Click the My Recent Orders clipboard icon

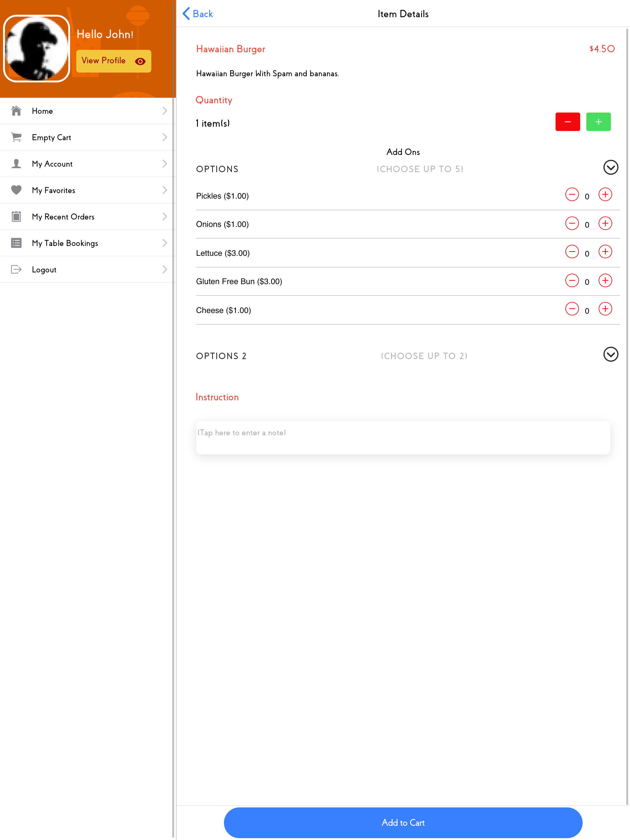point(16,216)
